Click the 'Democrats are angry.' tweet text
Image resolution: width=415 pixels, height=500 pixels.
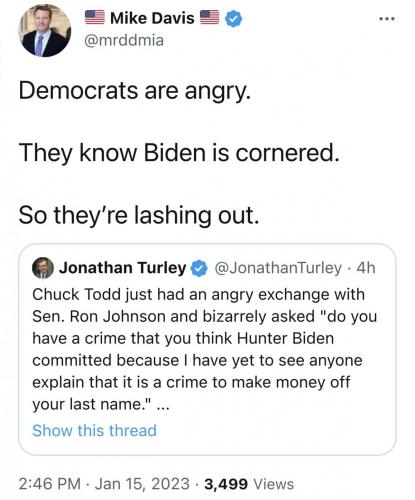point(135,91)
